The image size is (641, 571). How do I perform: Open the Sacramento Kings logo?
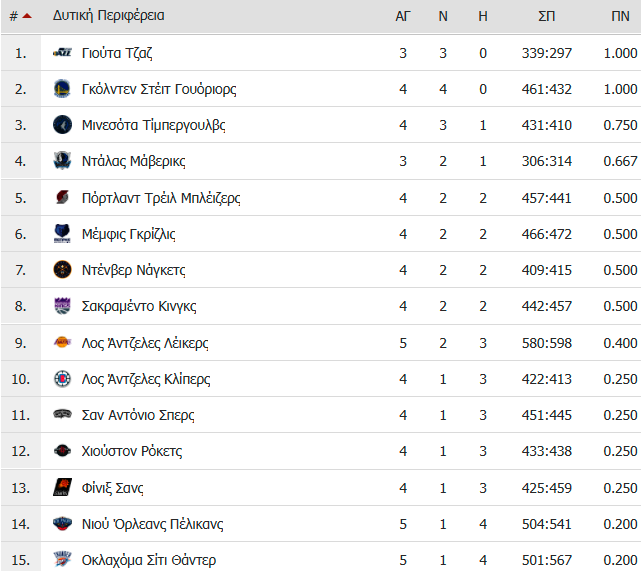point(62,306)
